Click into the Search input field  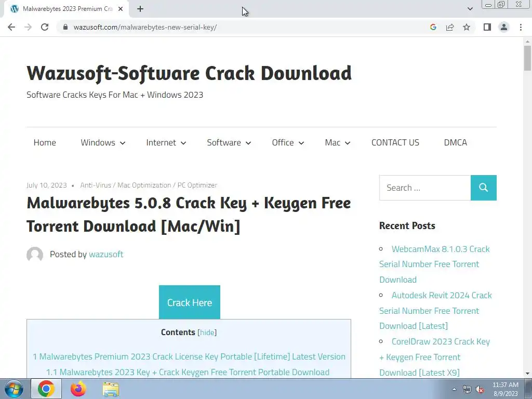tap(425, 188)
